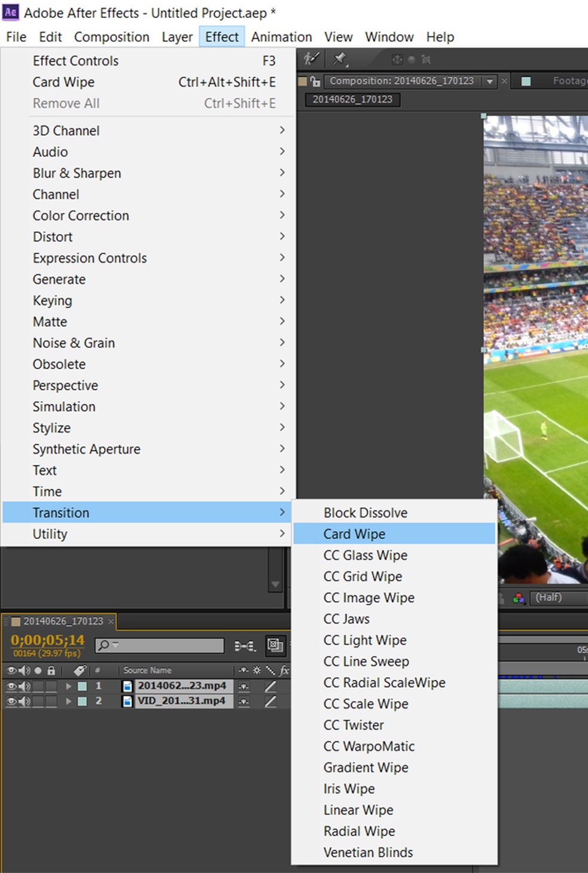Click the composition mini-flowchart icon in timeline

pos(244,645)
